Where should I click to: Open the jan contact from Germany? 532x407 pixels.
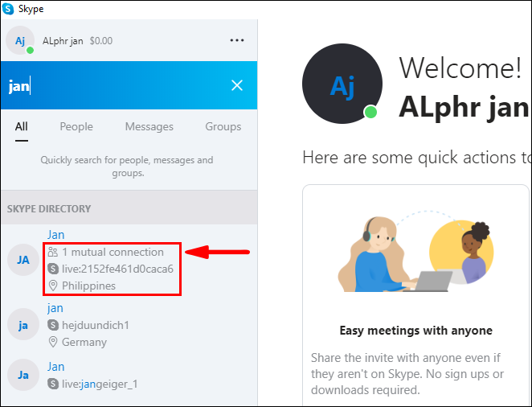tap(129, 325)
